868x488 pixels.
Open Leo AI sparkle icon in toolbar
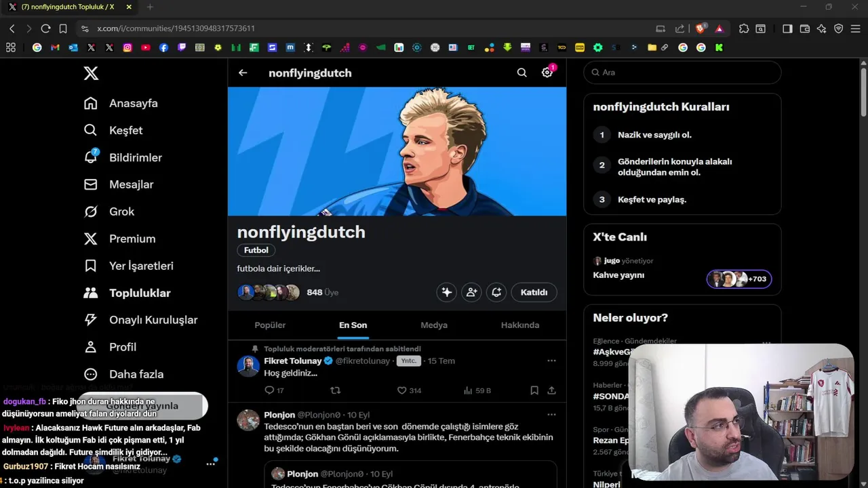[822, 28]
